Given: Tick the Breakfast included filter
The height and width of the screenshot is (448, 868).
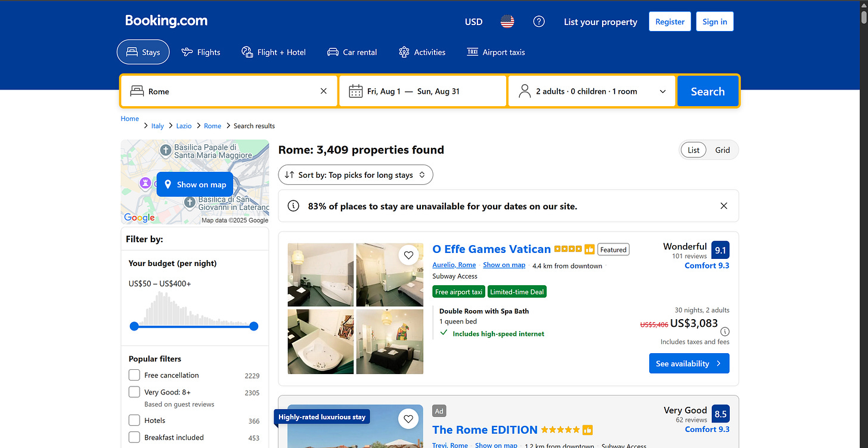Looking at the screenshot, I should pos(134,437).
